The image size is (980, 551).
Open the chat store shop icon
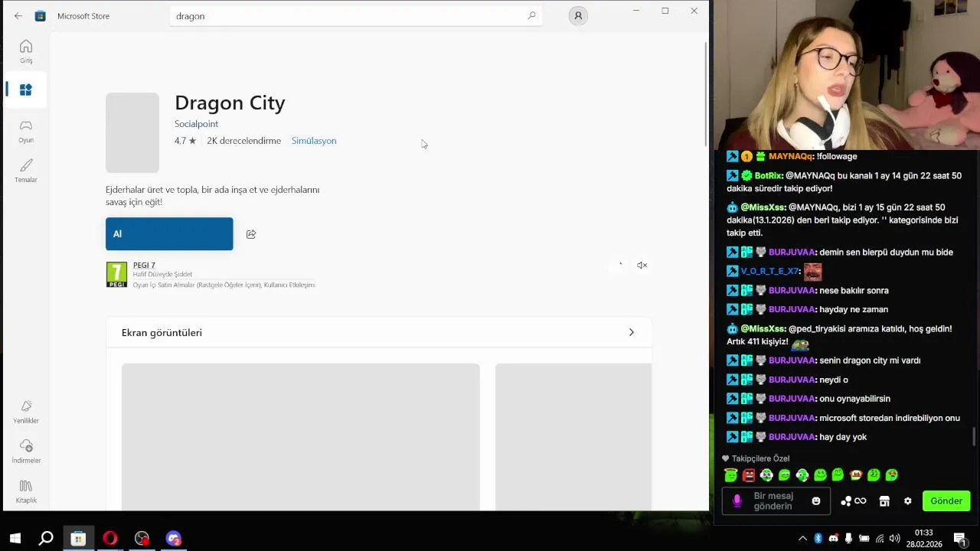(884, 501)
